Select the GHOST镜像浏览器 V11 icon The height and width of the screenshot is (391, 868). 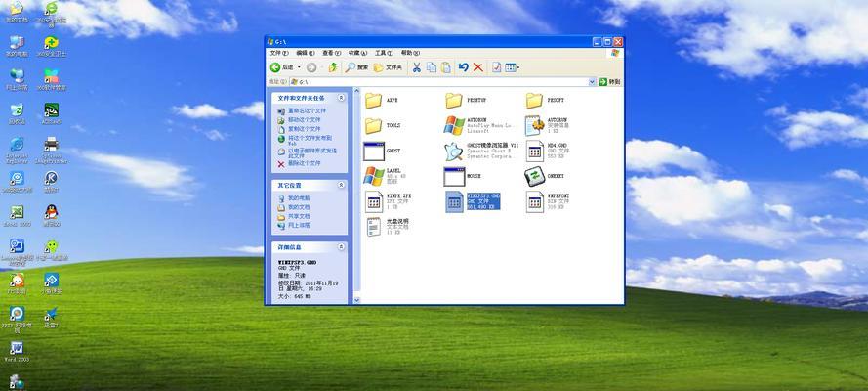click(x=454, y=151)
